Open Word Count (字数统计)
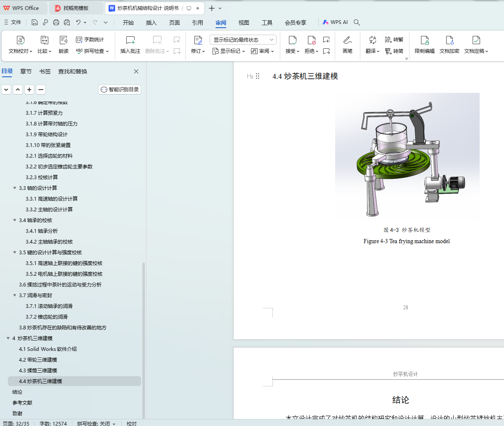This screenshot has height=426, width=504. coord(90,40)
